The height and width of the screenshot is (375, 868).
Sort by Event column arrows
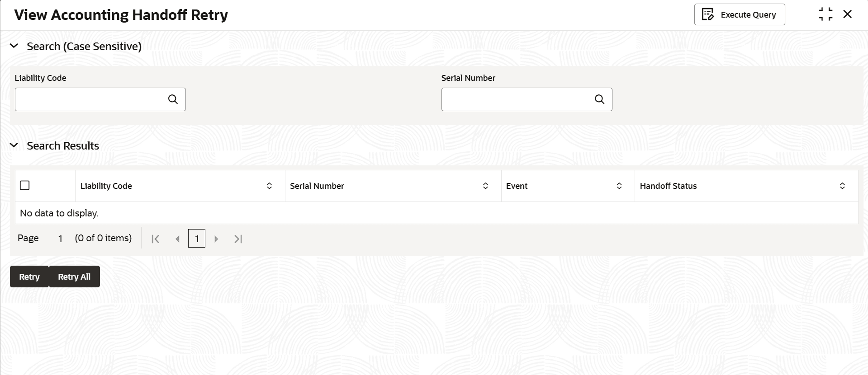(x=619, y=186)
